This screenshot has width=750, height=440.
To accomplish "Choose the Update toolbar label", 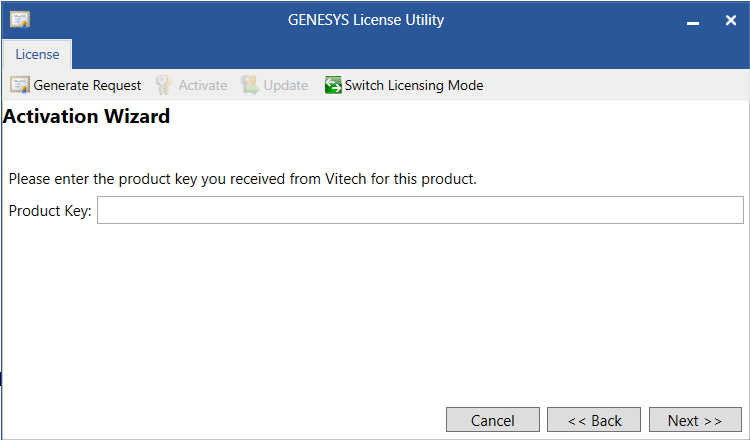I will pyautogui.click(x=286, y=86).
